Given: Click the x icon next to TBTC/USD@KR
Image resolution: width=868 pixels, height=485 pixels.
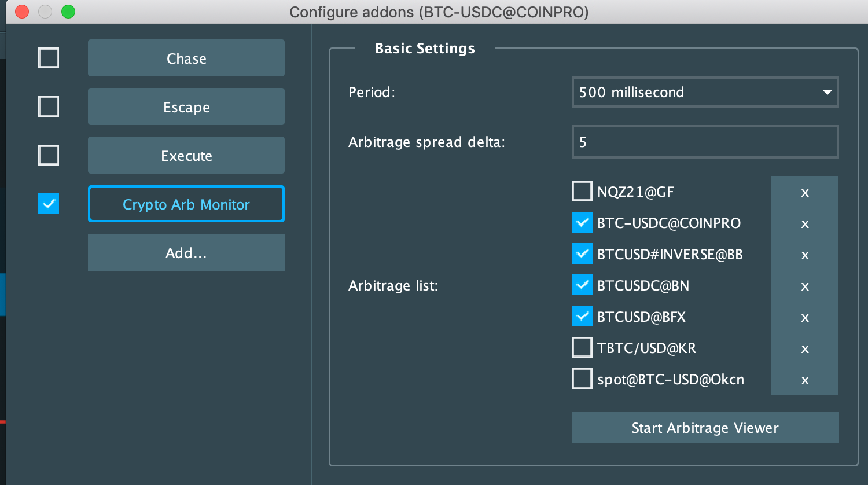Looking at the screenshot, I should [x=804, y=348].
